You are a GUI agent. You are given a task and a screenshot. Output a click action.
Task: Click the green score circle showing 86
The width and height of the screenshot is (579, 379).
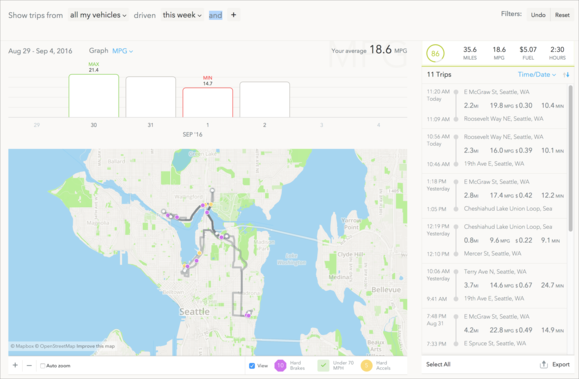(x=435, y=54)
